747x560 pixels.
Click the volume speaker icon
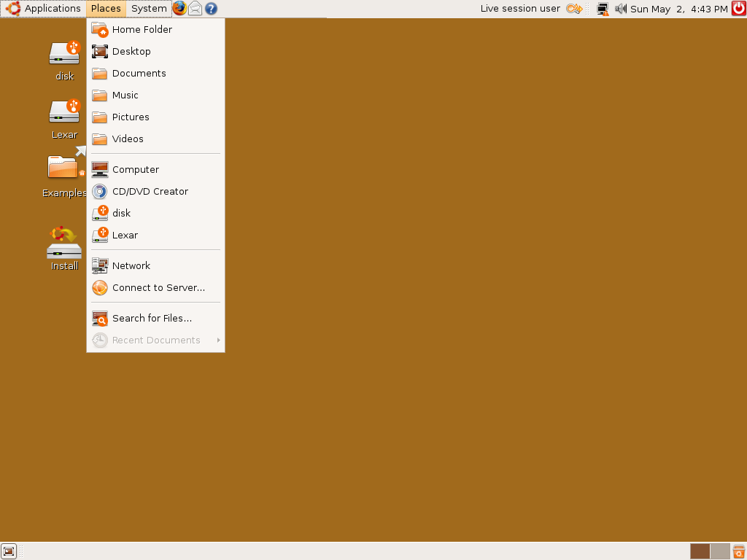click(x=620, y=9)
